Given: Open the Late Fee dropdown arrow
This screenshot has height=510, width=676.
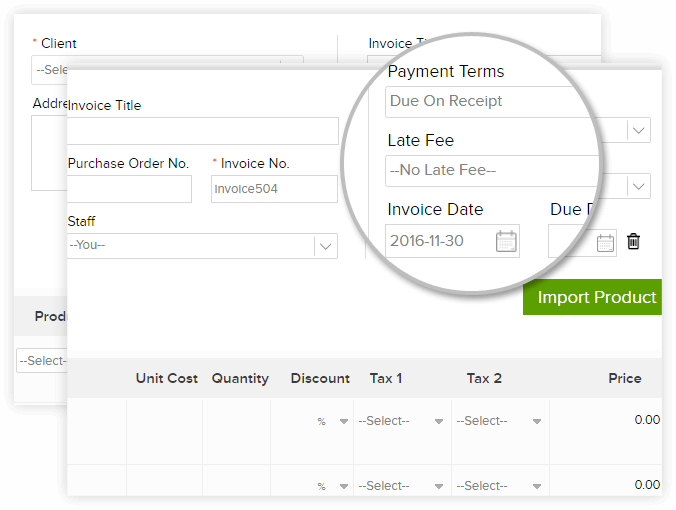Looking at the screenshot, I should [638, 186].
